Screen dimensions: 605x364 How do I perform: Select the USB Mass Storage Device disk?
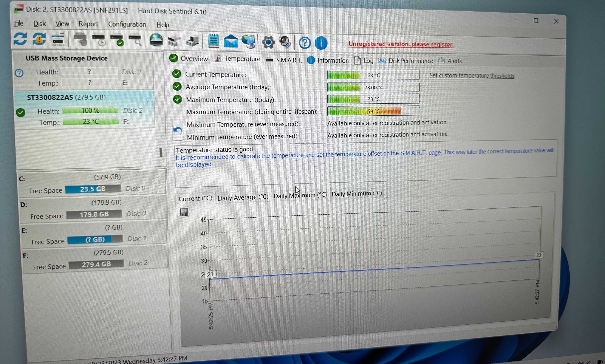(x=83, y=71)
